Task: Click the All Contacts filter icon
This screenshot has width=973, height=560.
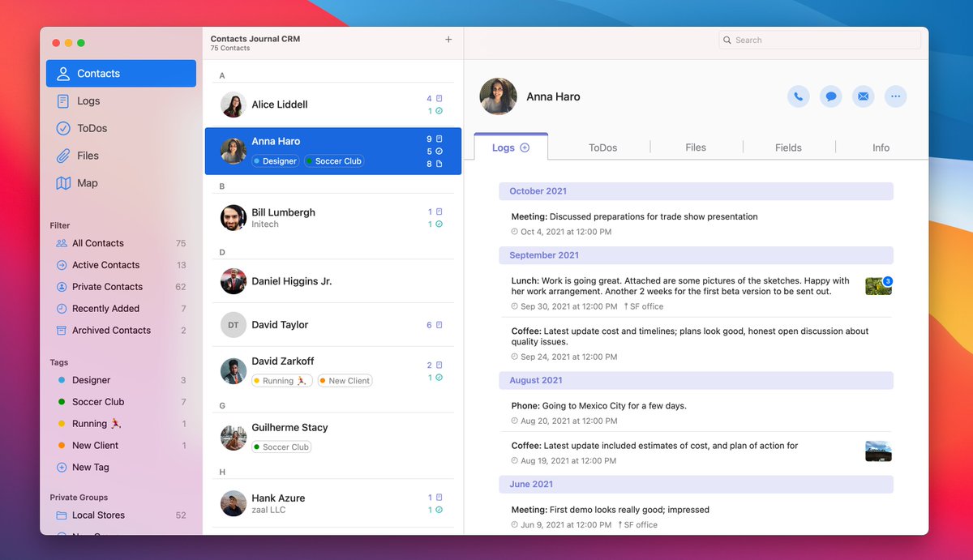Action: click(x=62, y=243)
